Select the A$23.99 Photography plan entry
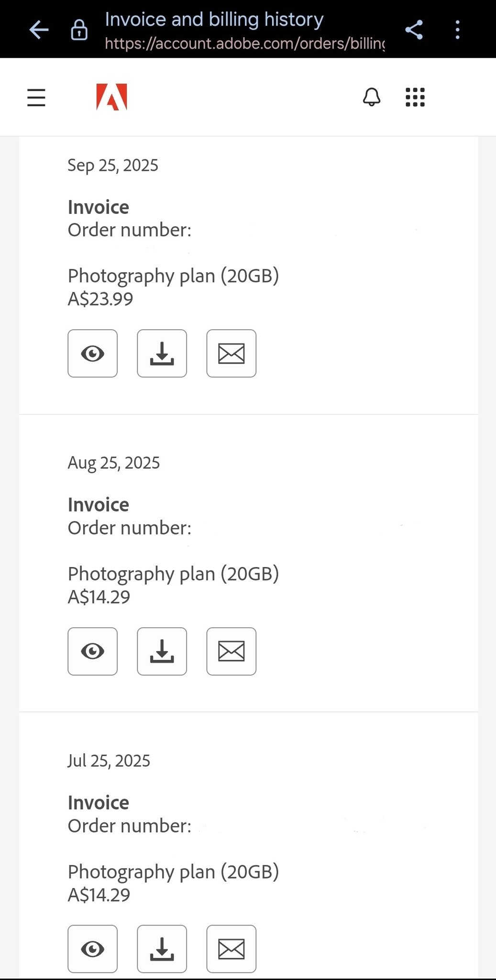The height and width of the screenshot is (980, 496). click(173, 287)
